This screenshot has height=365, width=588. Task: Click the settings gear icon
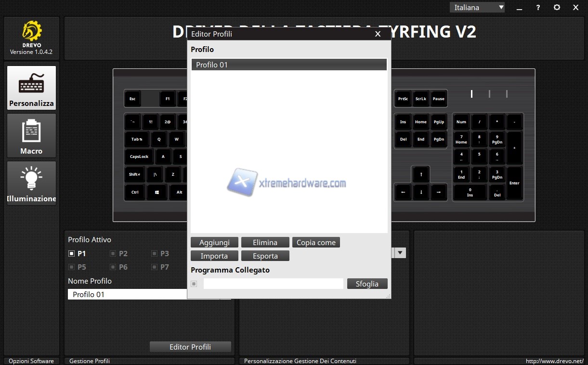click(557, 7)
